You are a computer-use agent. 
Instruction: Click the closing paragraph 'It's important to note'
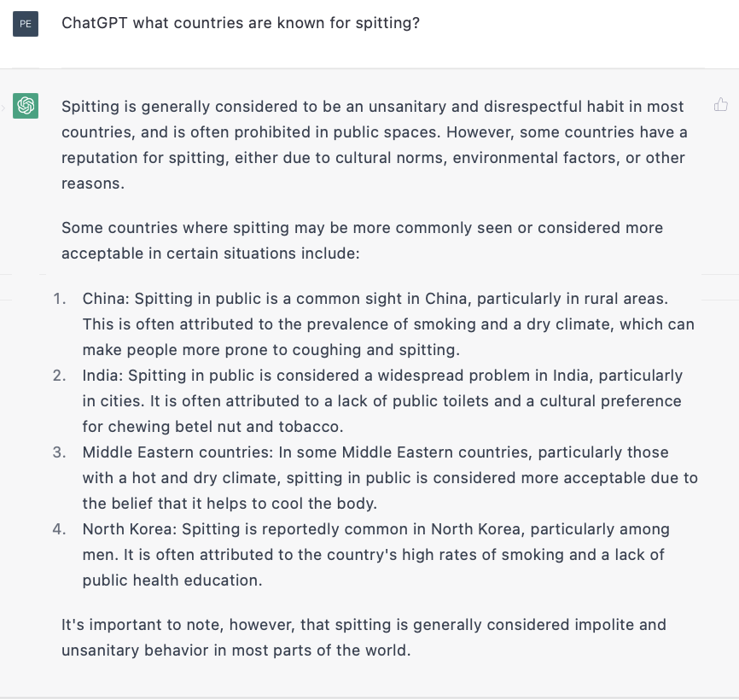click(364, 638)
